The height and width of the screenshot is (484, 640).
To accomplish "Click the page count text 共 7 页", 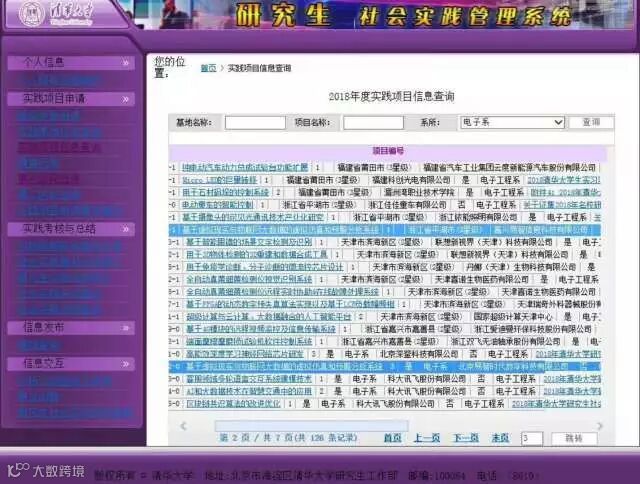I will (x=278, y=438).
